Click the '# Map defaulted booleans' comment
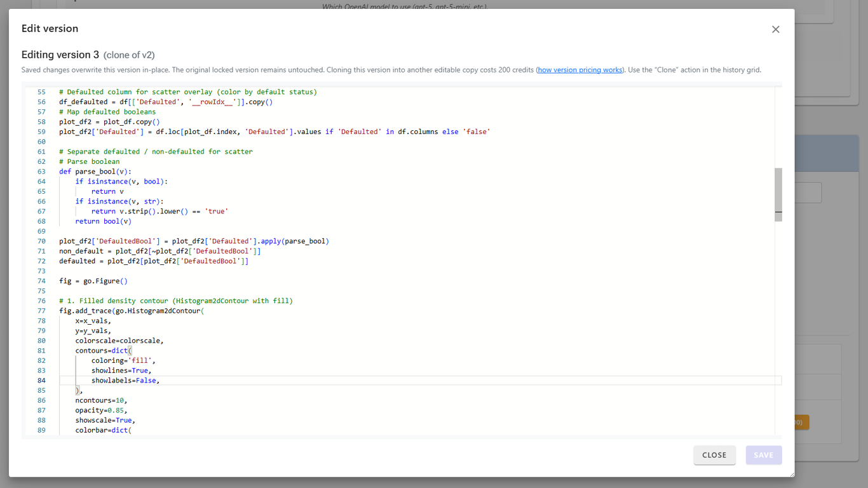Screen dimensions: 868x488 click(x=107, y=112)
